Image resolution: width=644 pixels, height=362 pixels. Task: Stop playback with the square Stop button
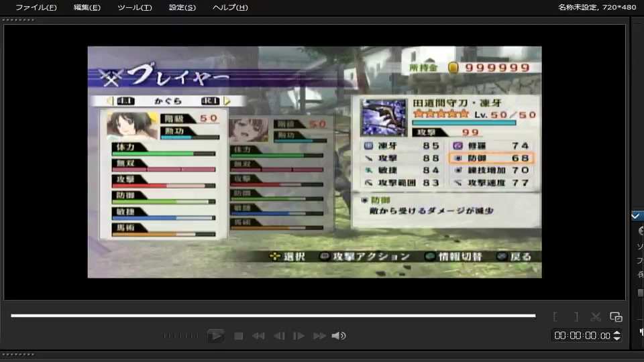(238, 336)
